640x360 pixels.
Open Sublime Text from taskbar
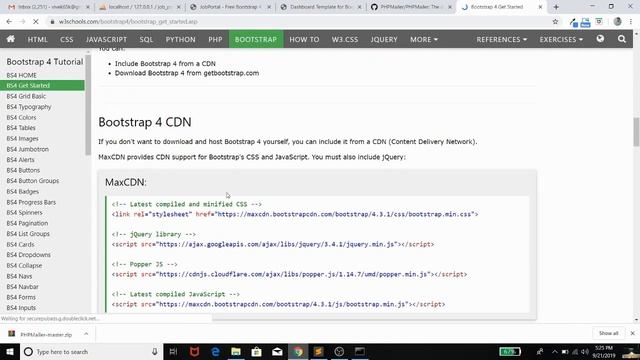click(318, 351)
